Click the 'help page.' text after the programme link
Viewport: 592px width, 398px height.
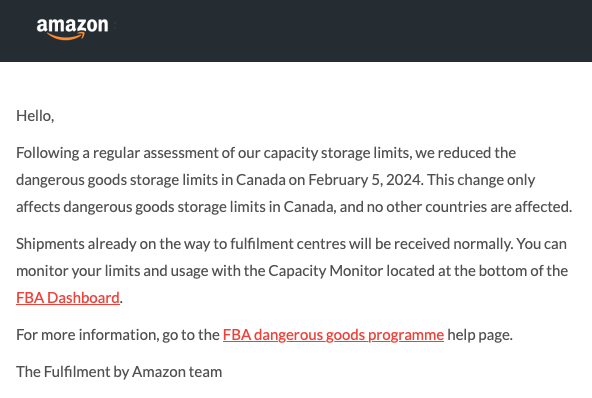[x=480, y=335]
